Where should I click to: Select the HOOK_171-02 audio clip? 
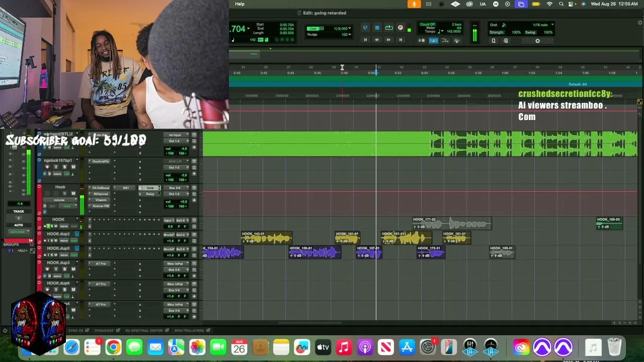point(451,223)
